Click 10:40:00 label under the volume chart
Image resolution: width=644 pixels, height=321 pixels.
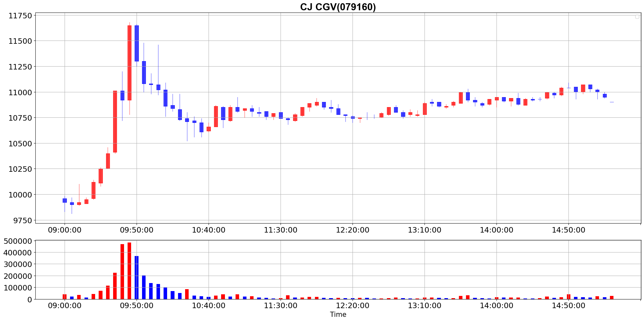[209, 306]
